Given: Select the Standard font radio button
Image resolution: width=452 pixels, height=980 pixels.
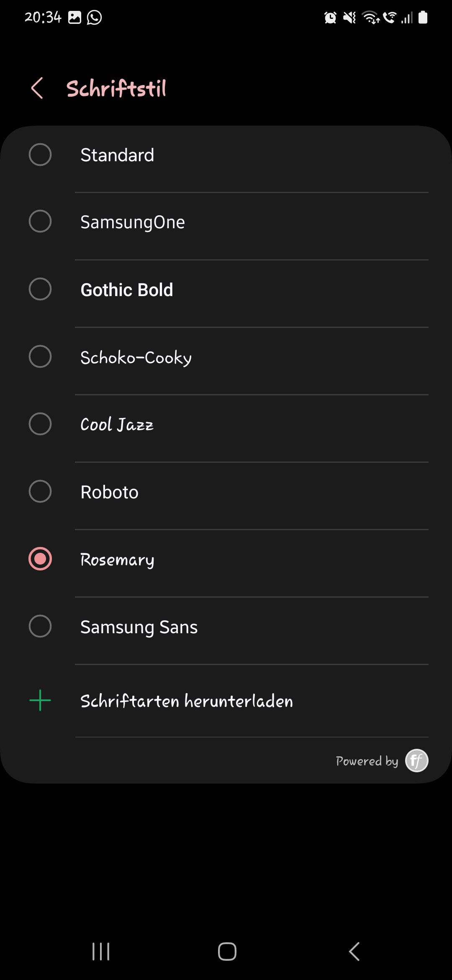Looking at the screenshot, I should pyautogui.click(x=40, y=155).
